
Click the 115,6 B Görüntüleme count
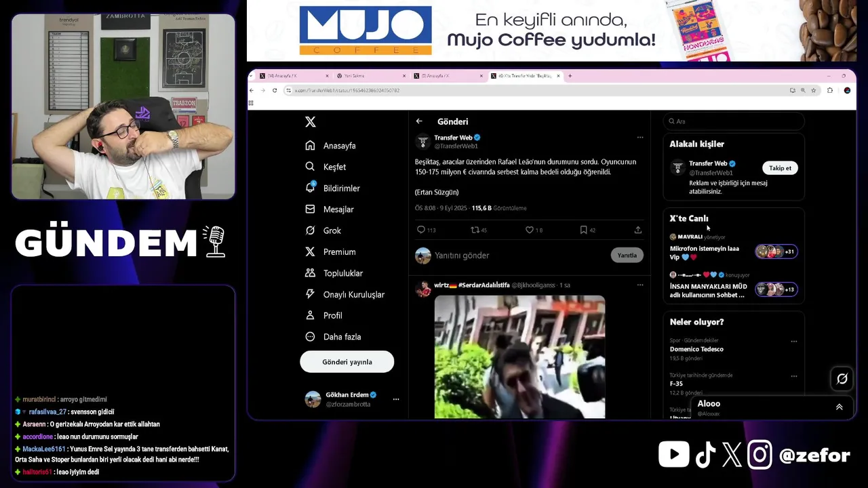tap(499, 208)
